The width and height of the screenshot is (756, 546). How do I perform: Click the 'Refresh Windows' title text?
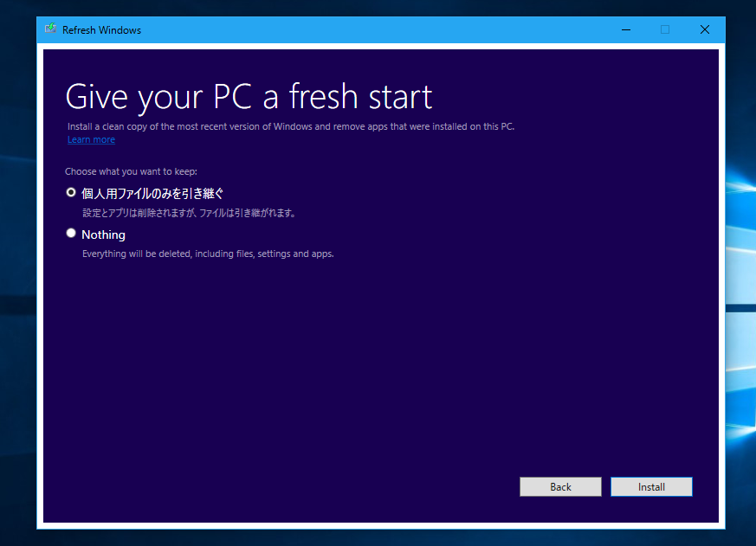pyautogui.click(x=101, y=30)
